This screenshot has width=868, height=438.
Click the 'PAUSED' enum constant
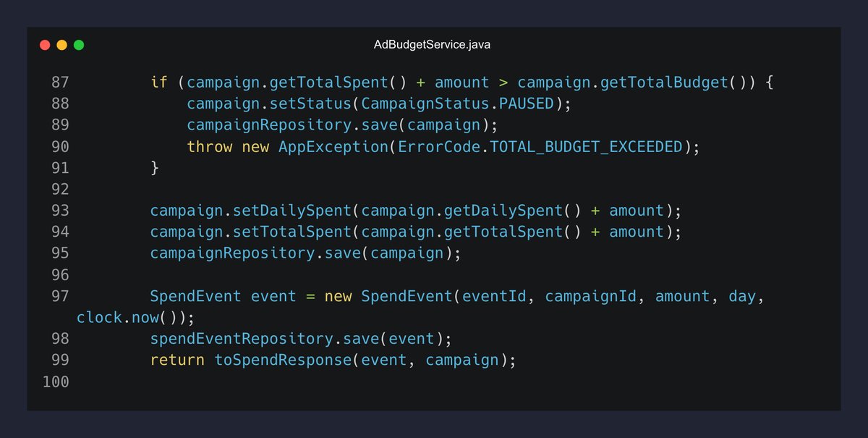click(x=527, y=104)
